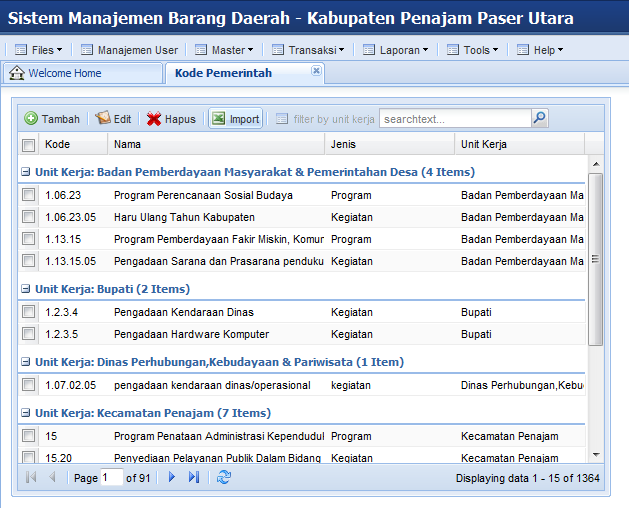Image resolution: width=629 pixels, height=508 pixels.
Task: Close the Kode Pemerintah tab
Action: click(x=316, y=71)
